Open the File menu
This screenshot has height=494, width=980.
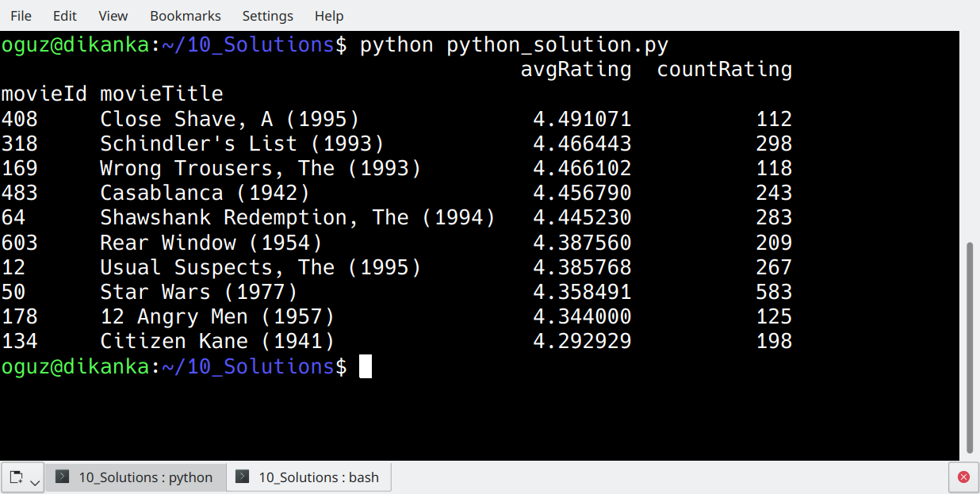pyautogui.click(x=21, y=16)
